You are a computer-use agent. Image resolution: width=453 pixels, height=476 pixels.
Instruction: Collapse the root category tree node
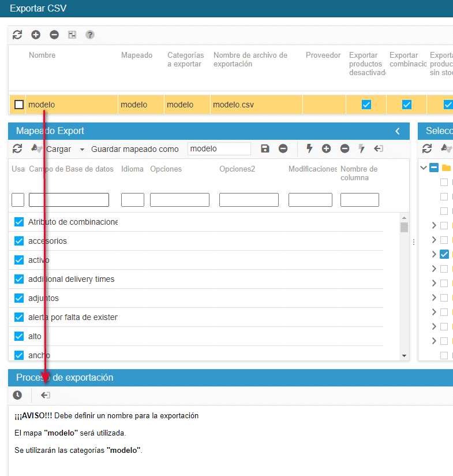[424, 168]
